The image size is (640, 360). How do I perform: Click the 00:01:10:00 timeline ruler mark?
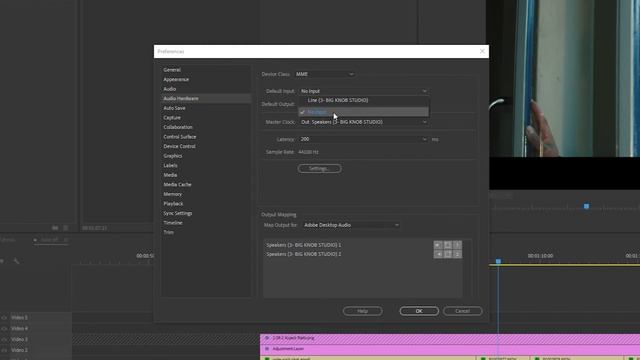(540, 256)
